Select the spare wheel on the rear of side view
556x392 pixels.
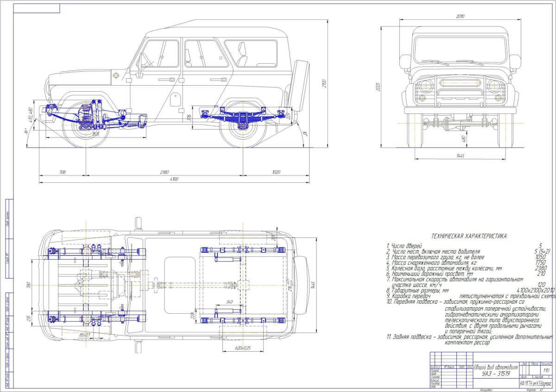(298, 86)
